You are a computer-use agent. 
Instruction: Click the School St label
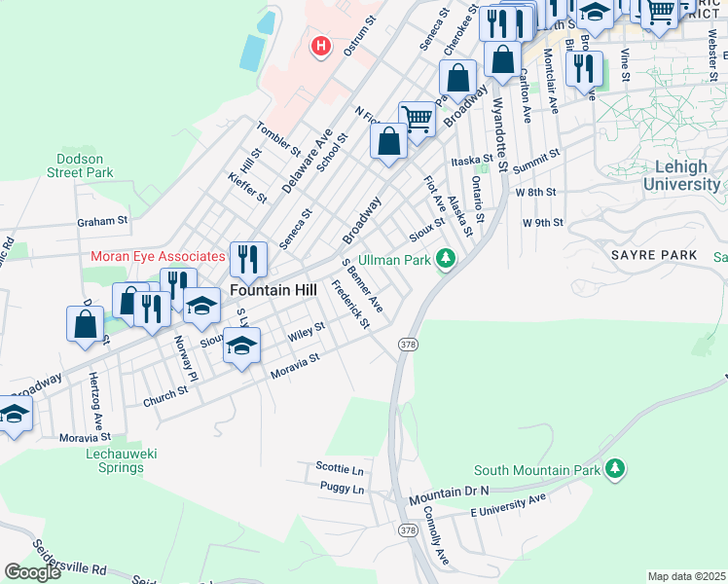pos(332,153)
